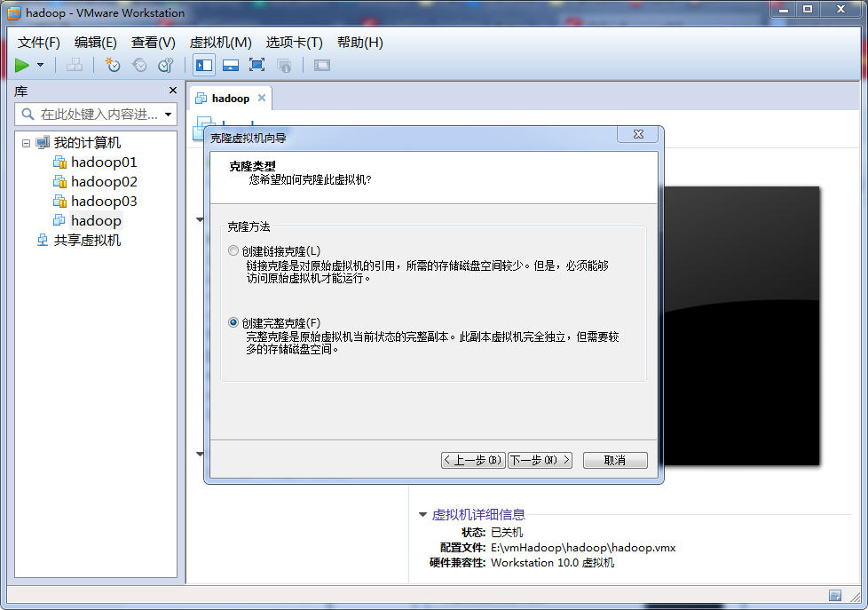Image resolution: width=868 pixels, height=610 pixels.
Task: Close the clone wizard dialog
Action: (x=638, y=134)
